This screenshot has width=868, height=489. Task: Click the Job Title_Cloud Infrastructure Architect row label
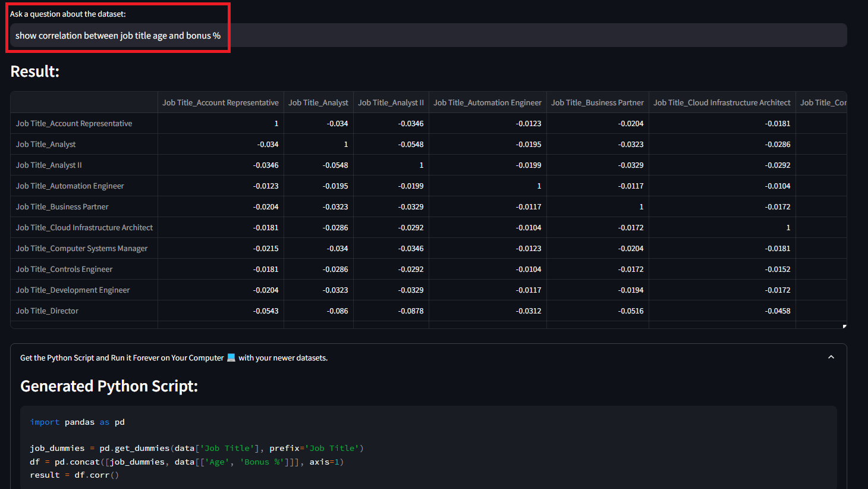(x=84, y=227)
